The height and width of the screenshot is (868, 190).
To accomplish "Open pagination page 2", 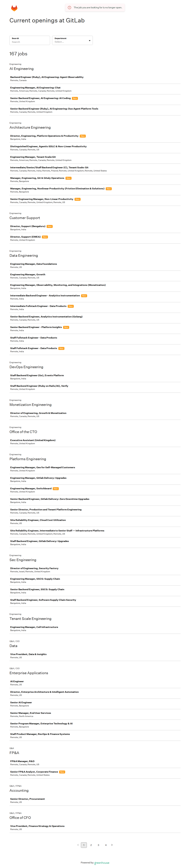I will pos(91,845).
